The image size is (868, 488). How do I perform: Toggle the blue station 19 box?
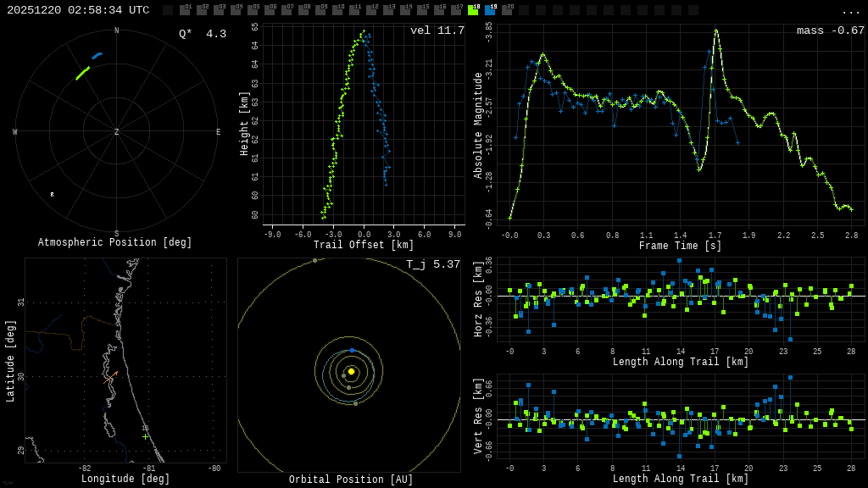[490, 10]
